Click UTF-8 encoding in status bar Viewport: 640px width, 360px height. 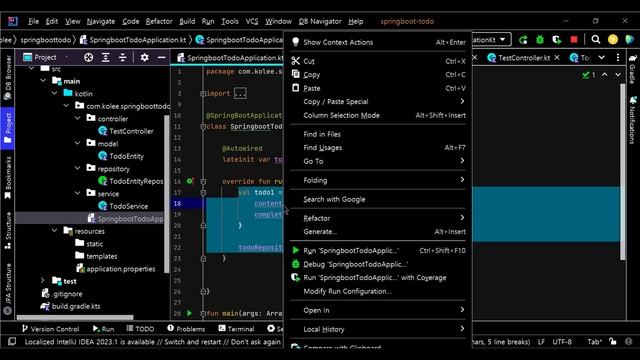[x=562, y=342]
